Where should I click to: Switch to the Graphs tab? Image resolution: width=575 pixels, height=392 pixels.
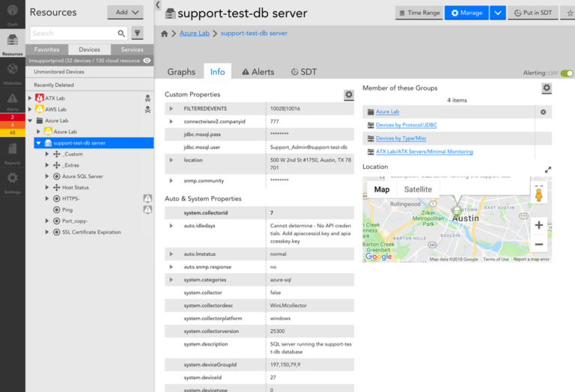pos(181,72)
